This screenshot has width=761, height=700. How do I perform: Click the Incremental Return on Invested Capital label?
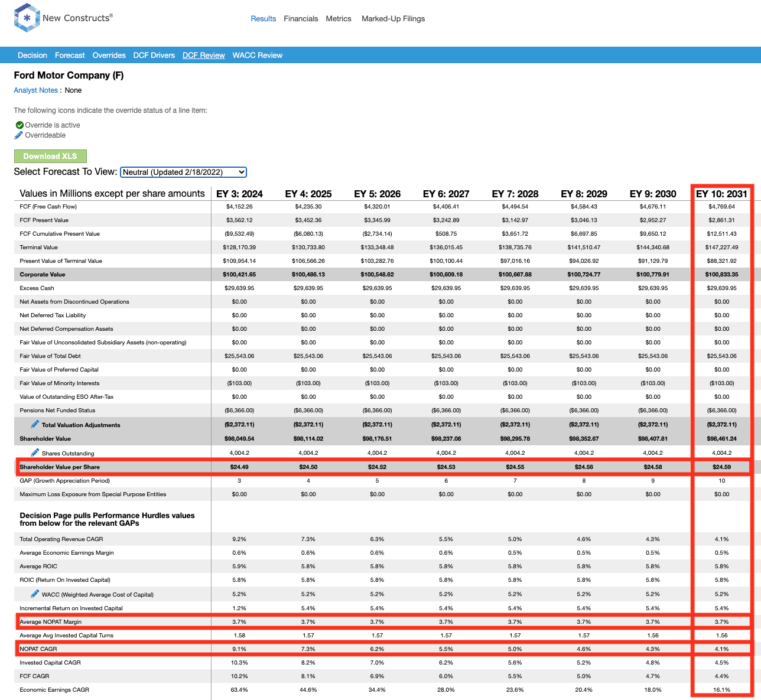[71, 608]
